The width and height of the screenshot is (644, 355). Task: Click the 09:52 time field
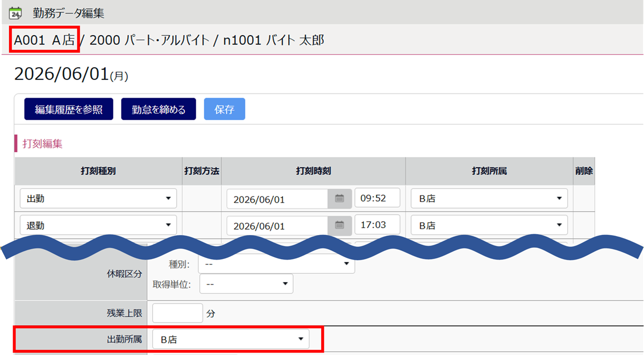(377, 198)
